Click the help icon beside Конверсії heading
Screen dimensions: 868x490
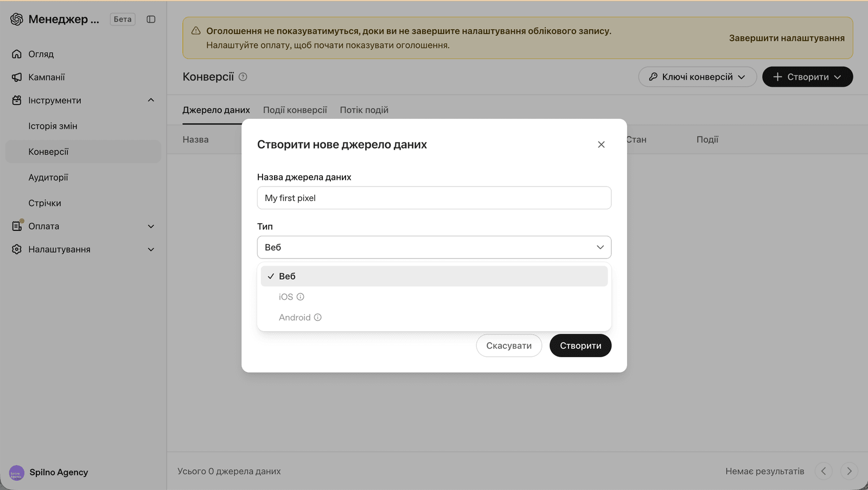[243, 77]
